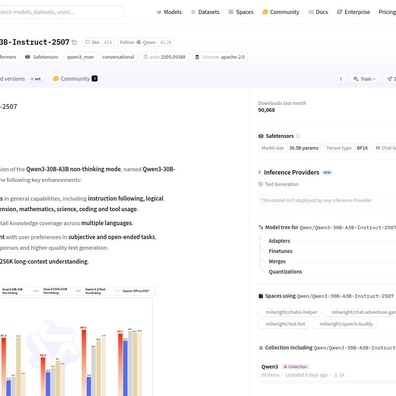Click the Model tree section icon
396x396 pixels.
point(261,227)
